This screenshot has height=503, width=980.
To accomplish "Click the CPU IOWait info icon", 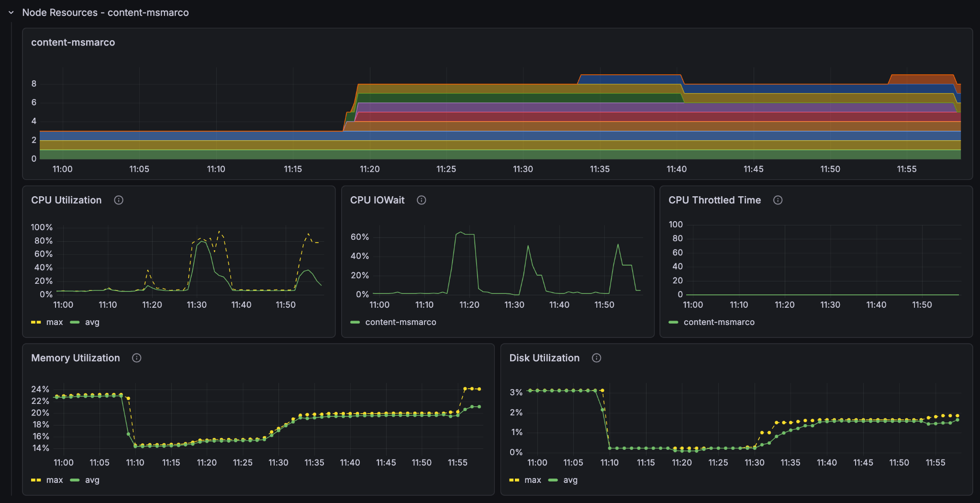I will 421,200.
